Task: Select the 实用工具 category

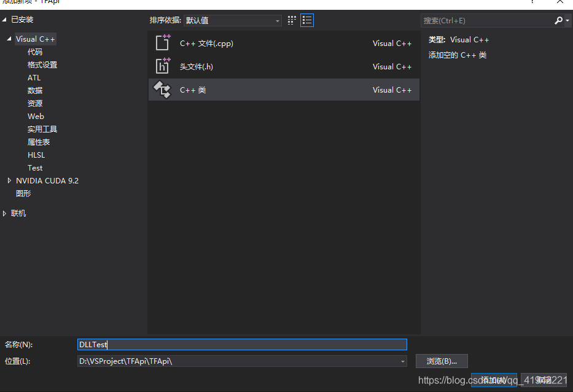Action: (42, 129)
